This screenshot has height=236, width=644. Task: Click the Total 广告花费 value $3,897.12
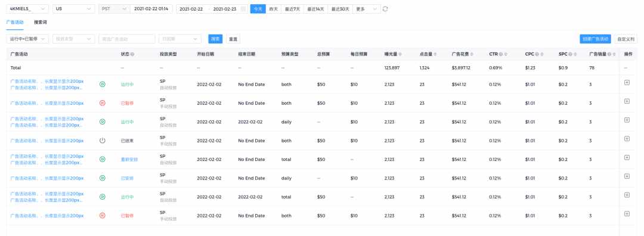click(x=461, y=68)
